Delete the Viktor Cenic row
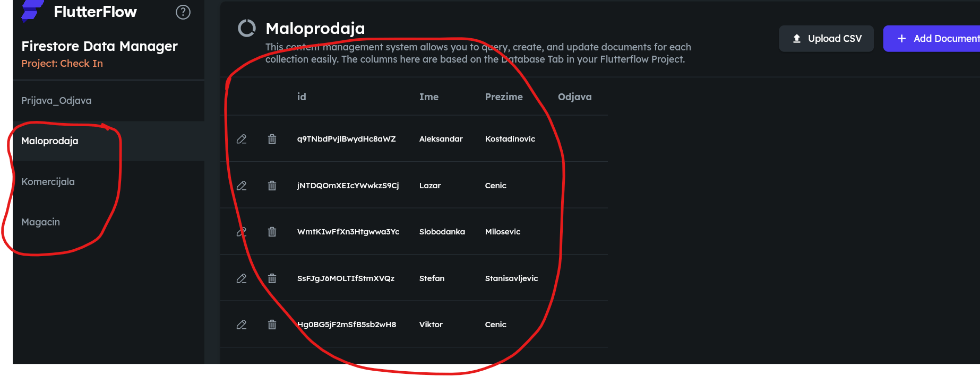The image size is (980, 376). (272, 325)
